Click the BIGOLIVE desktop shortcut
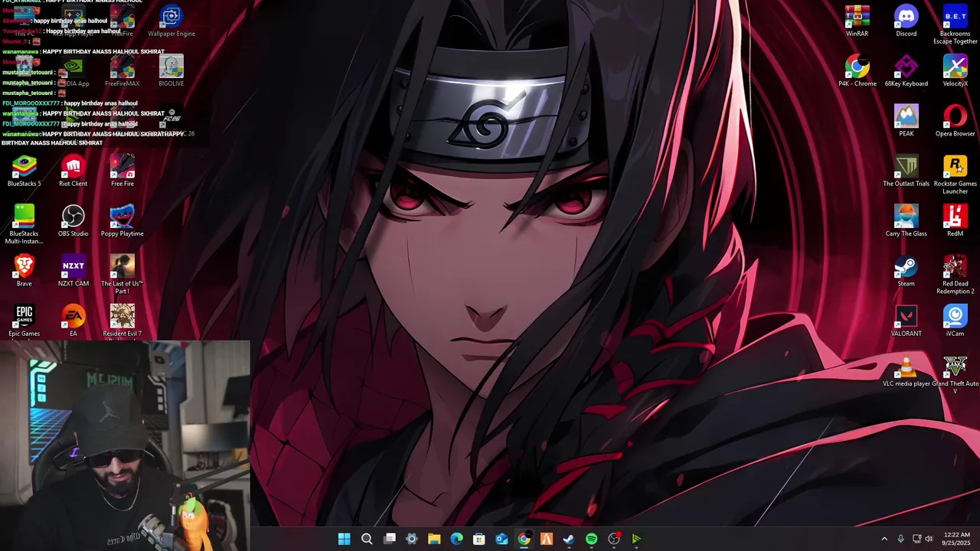Screen dimensions: 980x551 [x=171, y=71]
